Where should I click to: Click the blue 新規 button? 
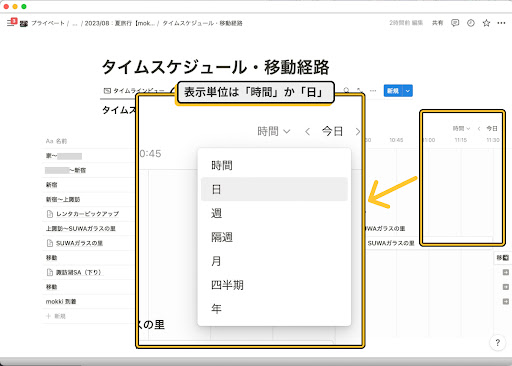click(393, 91)
